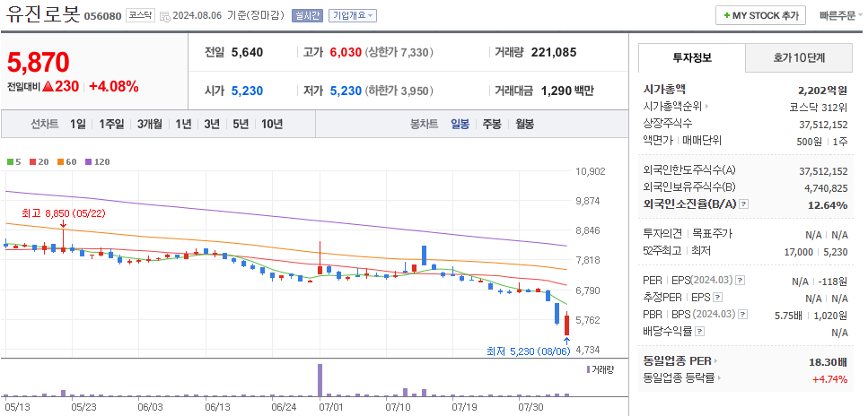Click the stock code 056080
Viewport: 868px width, 416px height.
[102, 16]
